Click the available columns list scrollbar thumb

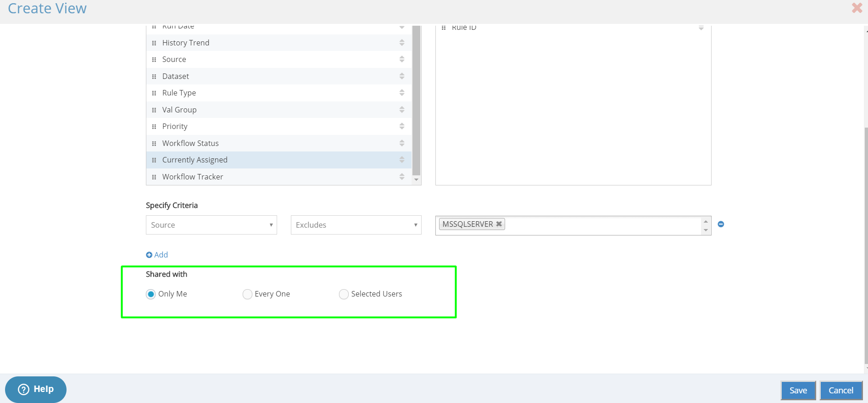[x=417, y=100]
